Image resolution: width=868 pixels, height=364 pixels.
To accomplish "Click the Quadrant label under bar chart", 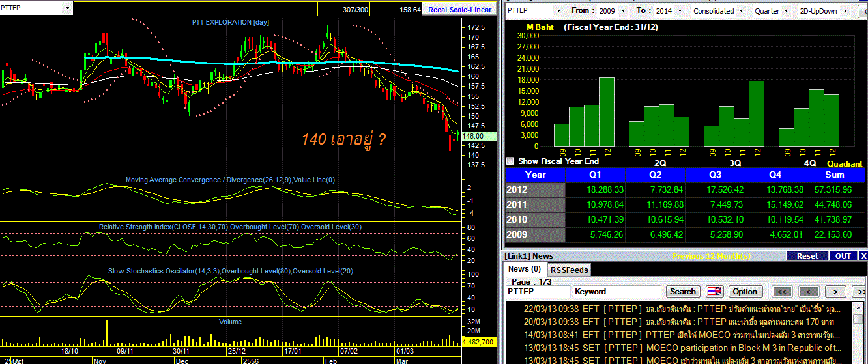I will [x=845, y=164].
